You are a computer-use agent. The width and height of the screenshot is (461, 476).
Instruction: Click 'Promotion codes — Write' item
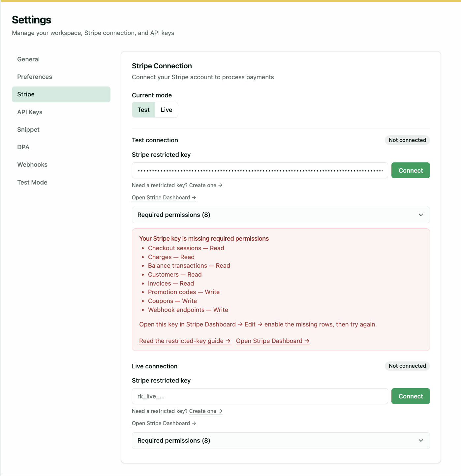(x=184, y=292)
